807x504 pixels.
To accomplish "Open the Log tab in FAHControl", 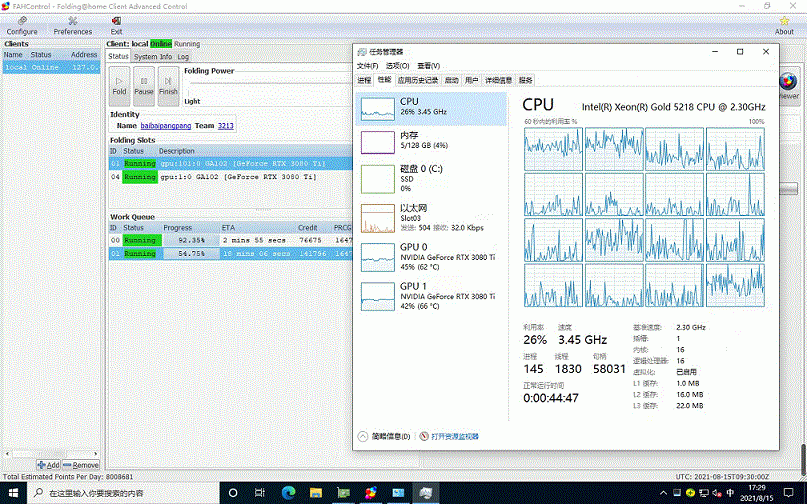I will coord(183,57).
